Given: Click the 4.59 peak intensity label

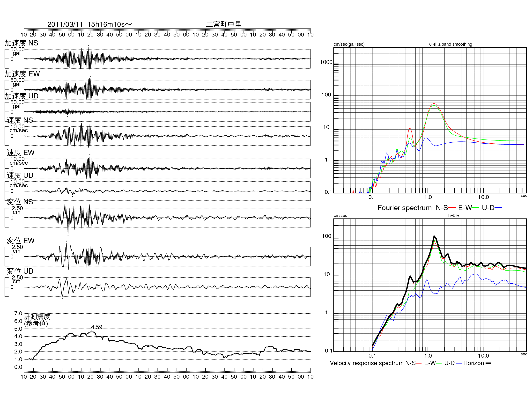Looking at the screenshot, I should pyautogui.click(x=97, y=327).
